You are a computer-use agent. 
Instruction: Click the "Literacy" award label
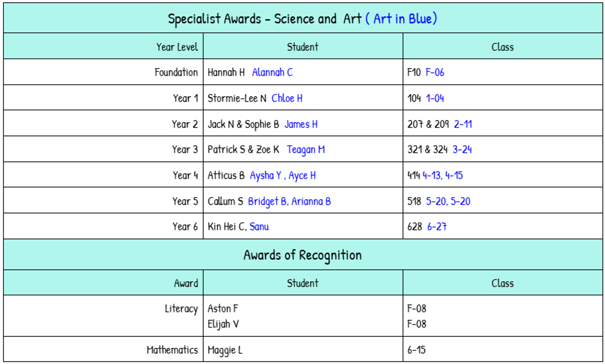pyautogui.click(x=181, y=309)
